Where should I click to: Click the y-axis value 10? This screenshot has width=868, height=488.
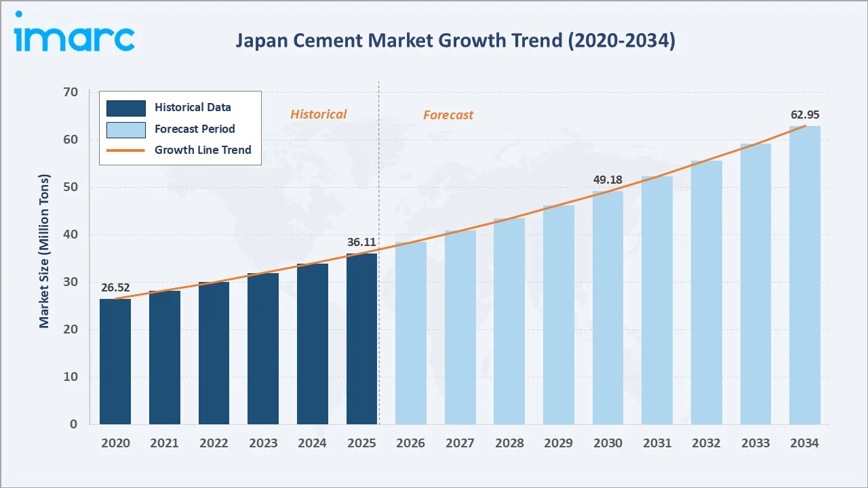(x=71, y=377)
